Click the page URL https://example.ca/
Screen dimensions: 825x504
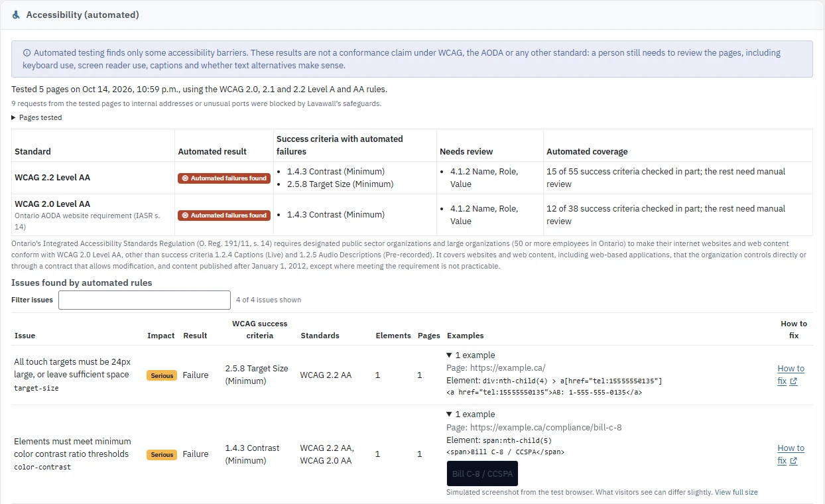508,368
